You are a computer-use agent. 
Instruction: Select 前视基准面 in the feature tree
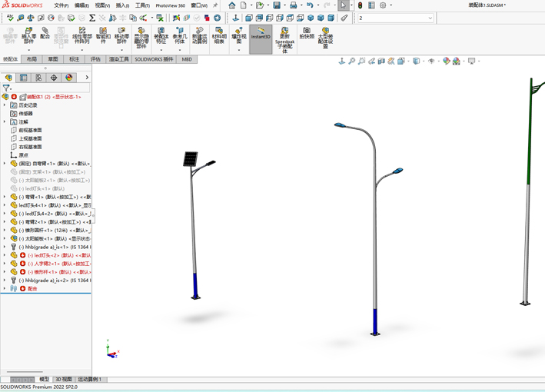coord(30,130)
